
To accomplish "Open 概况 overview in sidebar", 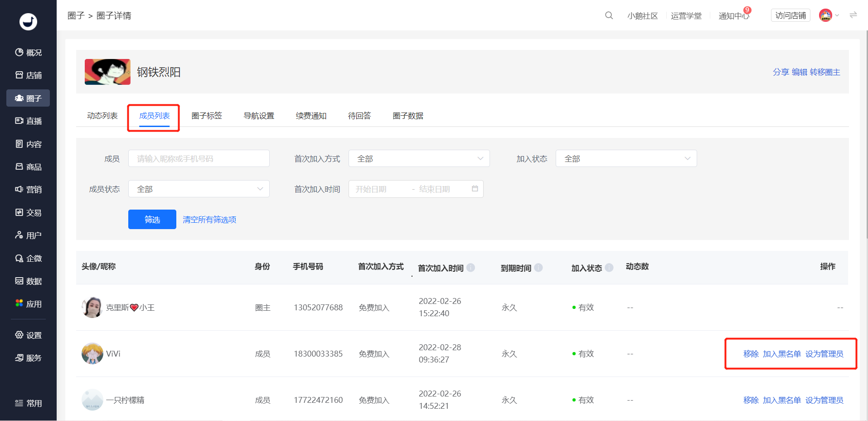I will (x=28, y=53).
